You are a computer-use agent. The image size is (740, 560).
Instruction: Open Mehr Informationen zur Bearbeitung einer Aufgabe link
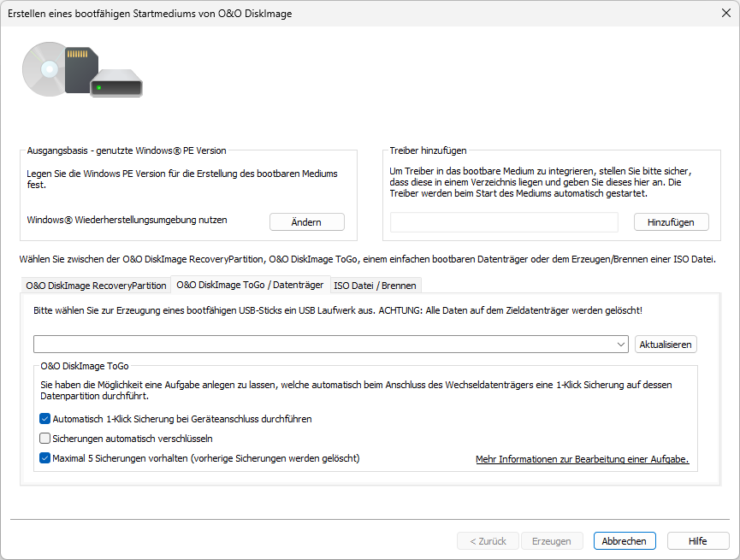(582, 459)
